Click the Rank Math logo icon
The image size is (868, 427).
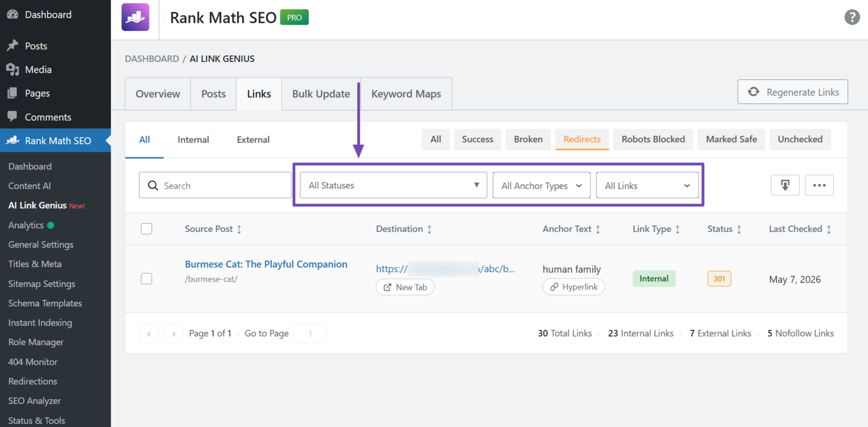pyautogui.click(x=135, y=17)
